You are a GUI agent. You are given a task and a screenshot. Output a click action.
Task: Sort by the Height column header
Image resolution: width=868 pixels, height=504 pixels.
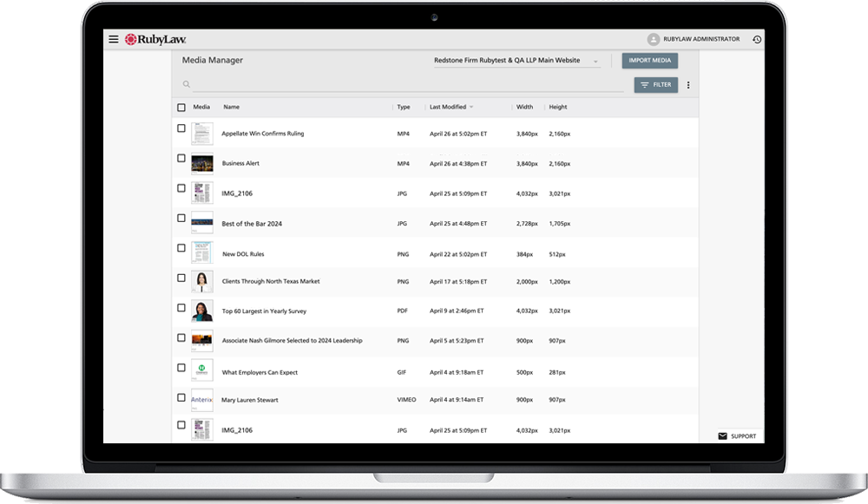click(x=558, y=107)
